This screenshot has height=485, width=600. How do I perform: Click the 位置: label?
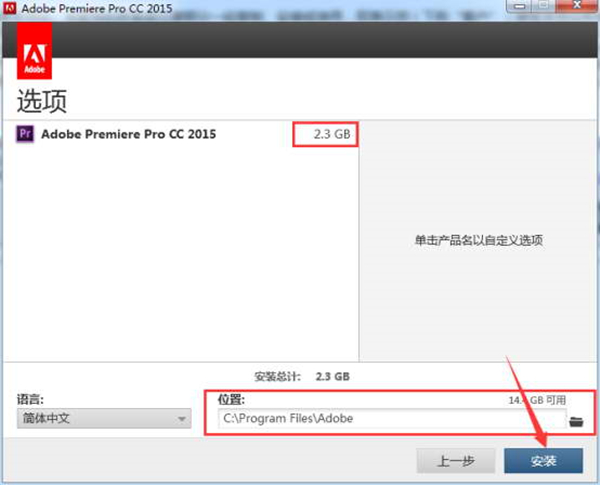click(x=231, y=400)
